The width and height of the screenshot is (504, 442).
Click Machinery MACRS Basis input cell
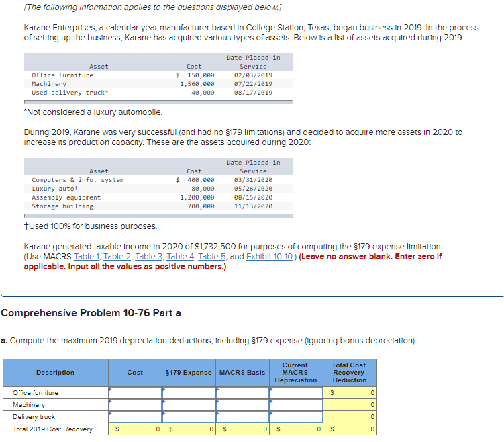242,404
